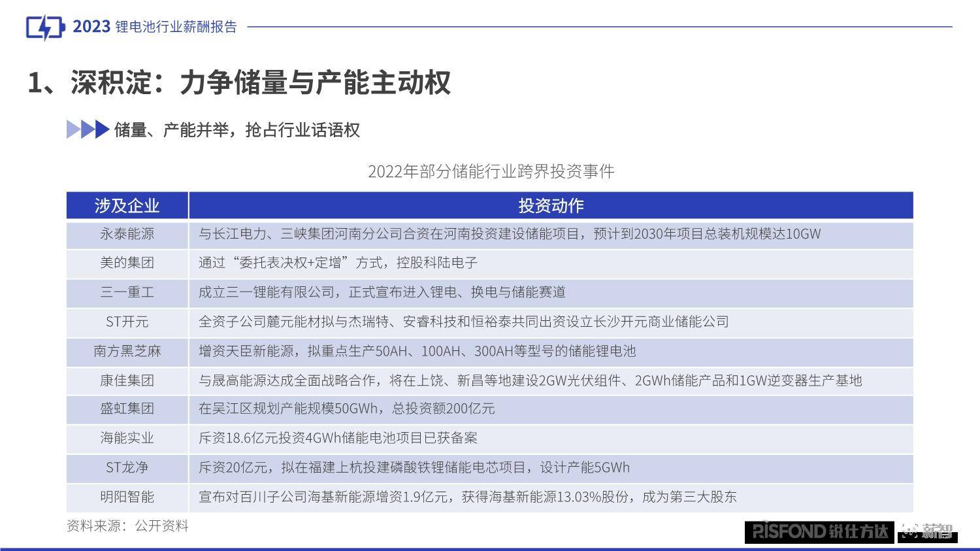Viewport: 980px width, 551px height.
Task: Click the '增资天臣新能源' description
Action: (x=417, y=351)
